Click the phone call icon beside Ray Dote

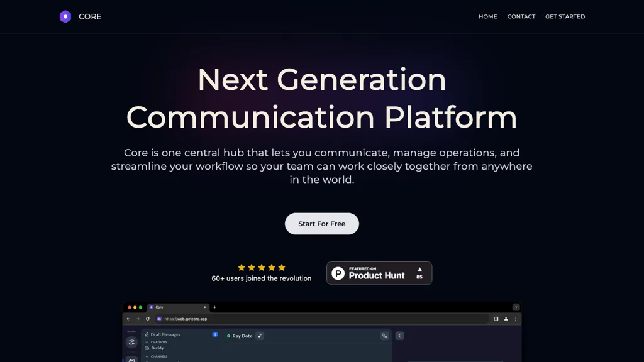[x=384, y=336]
